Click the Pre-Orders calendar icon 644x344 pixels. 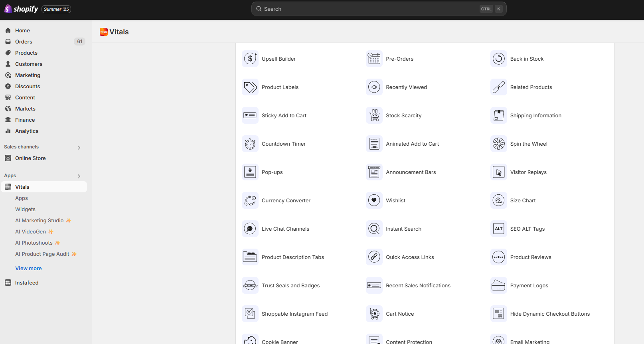(x=374, y=59)
